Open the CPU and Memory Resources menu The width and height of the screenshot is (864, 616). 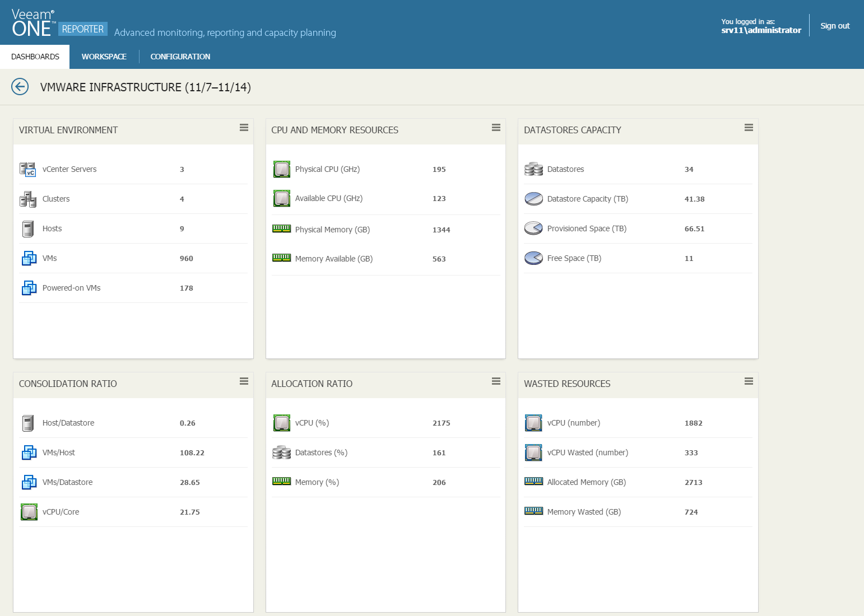click(x=496, y=128)
